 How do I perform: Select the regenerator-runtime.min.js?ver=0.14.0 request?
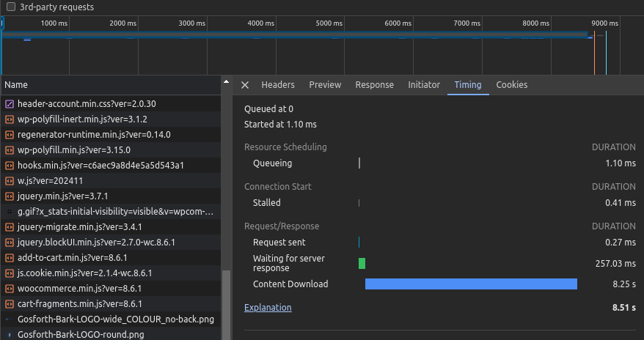click(111, 135)
